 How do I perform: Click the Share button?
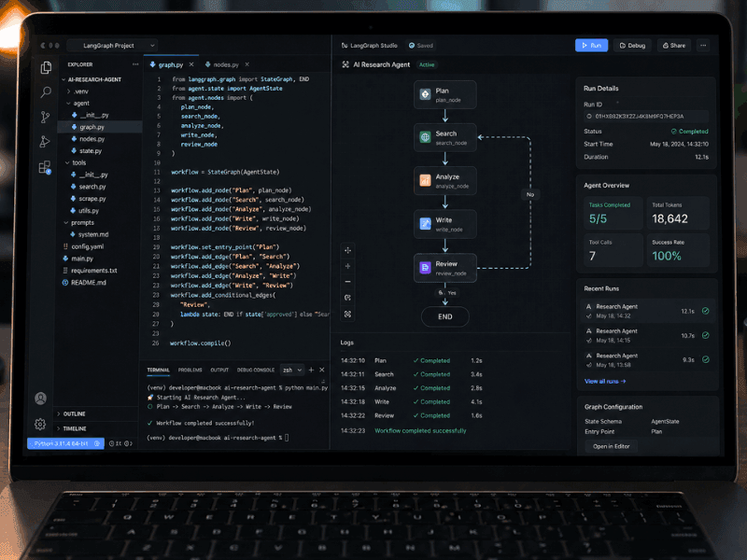(x=673, y=45)
